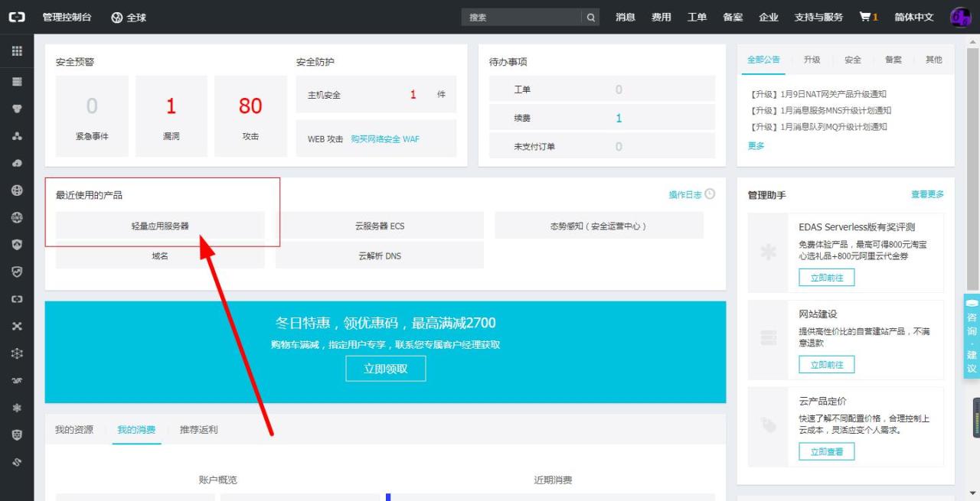
Task: Click the 更多 announcements link
Action: tap(756, 145)
